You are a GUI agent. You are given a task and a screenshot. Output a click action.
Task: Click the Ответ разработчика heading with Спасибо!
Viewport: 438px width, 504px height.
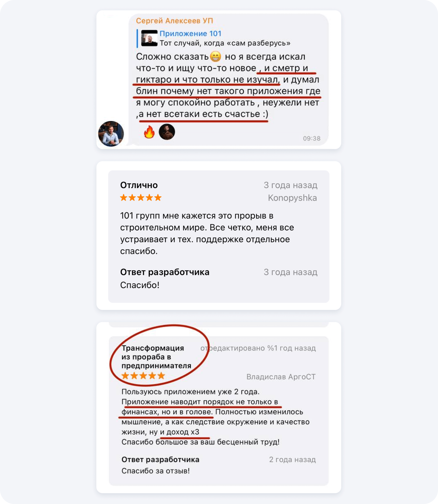point(165,272)
